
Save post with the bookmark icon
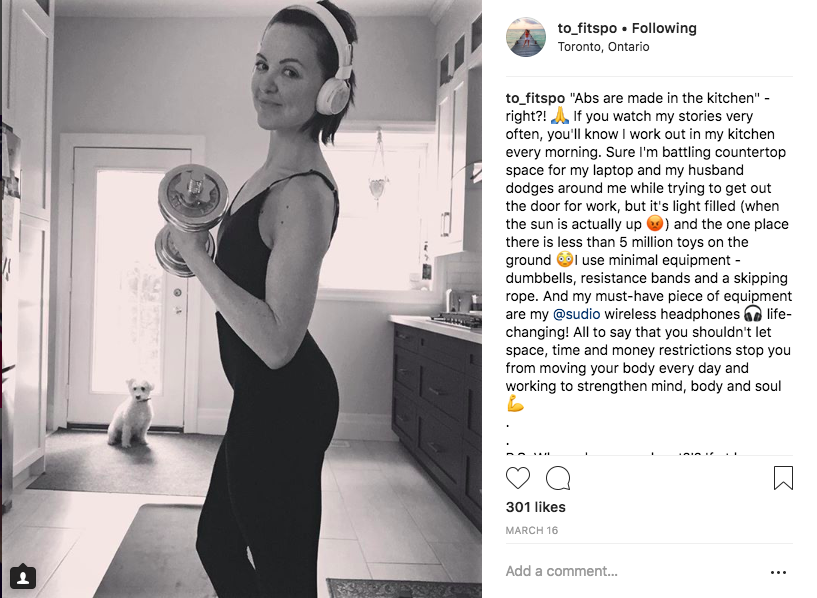(x=783, y=478)
